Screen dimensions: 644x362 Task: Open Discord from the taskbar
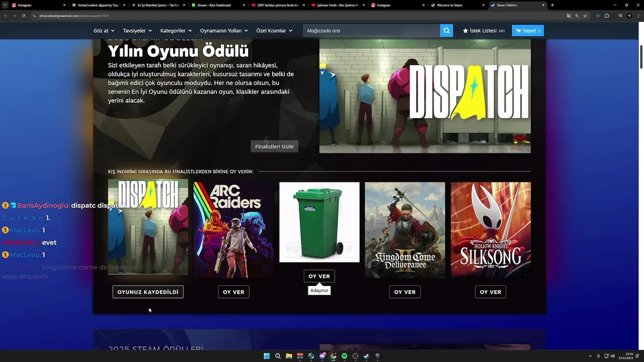[322, 356]
